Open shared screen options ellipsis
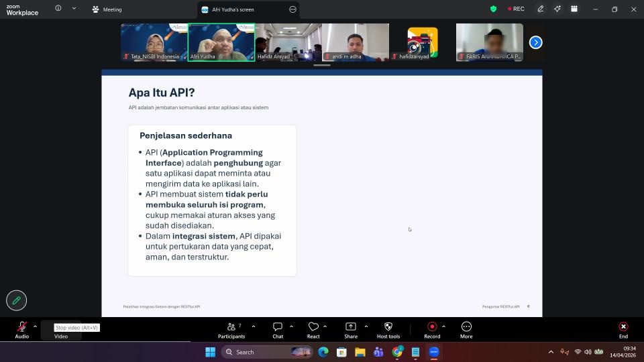The image size is (644, 362). click(292, 9)
